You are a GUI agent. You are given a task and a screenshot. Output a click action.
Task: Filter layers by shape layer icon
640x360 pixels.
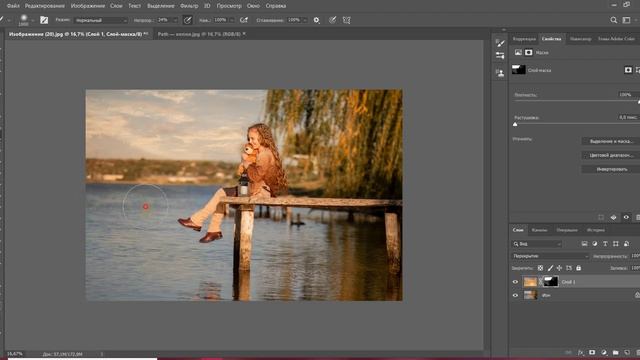[x=616, y=244]
